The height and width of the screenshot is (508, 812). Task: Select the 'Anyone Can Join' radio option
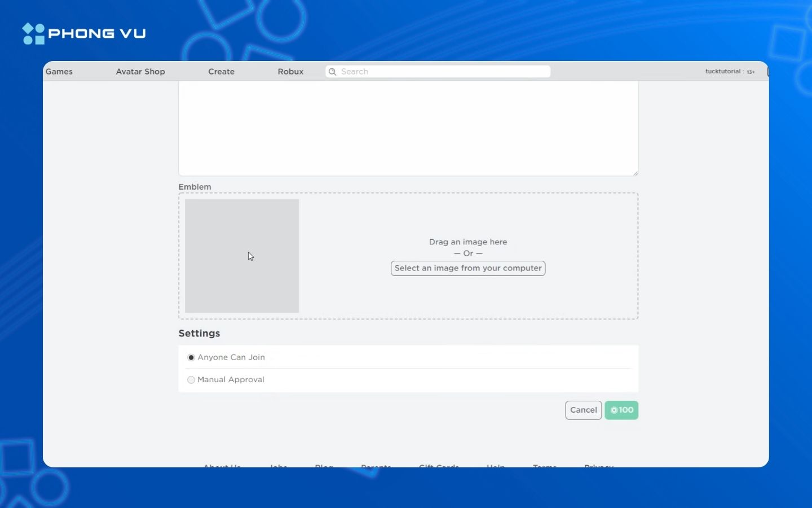click(x=191, y=358)
